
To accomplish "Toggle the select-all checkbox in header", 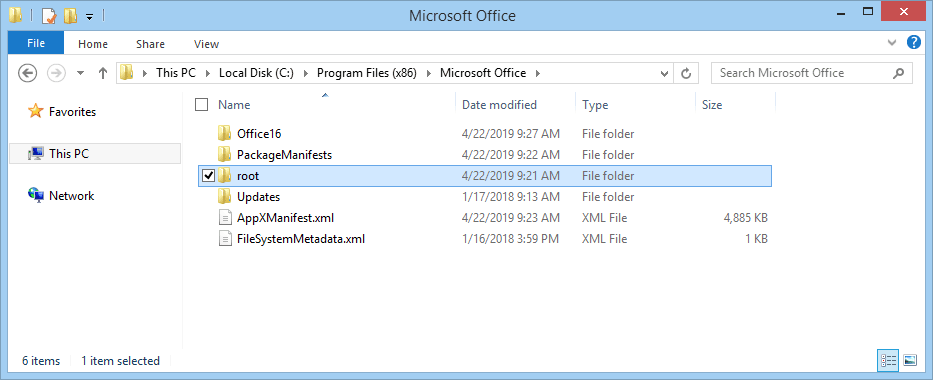I will click(201, 105).
